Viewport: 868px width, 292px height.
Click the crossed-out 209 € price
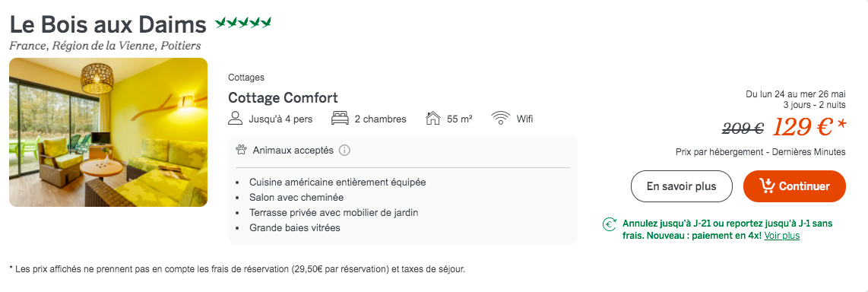(743, 129)
